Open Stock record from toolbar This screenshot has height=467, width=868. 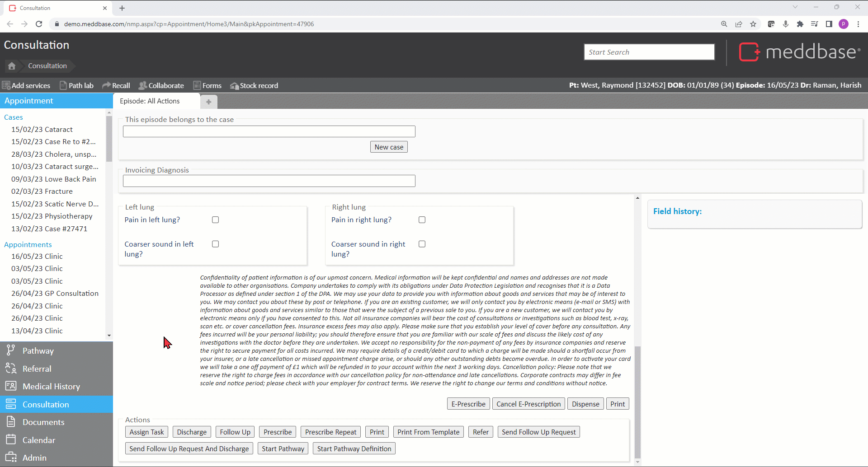(x=254, y=85)
